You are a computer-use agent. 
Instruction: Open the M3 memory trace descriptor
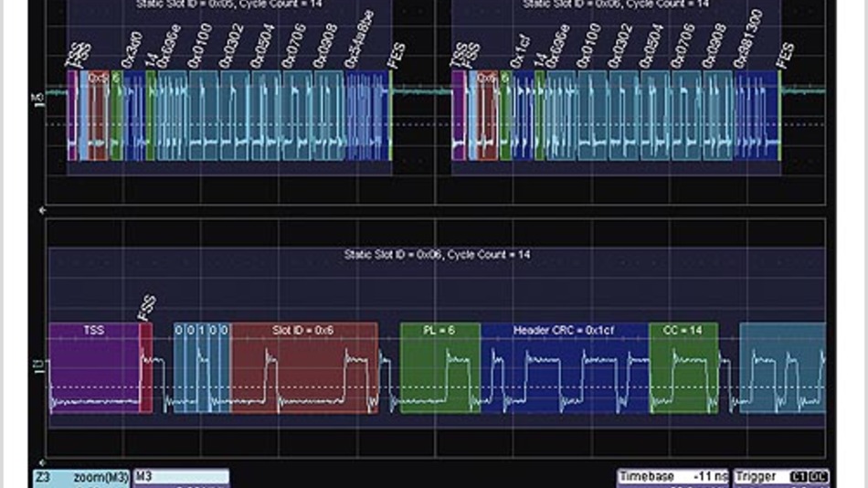181,477
